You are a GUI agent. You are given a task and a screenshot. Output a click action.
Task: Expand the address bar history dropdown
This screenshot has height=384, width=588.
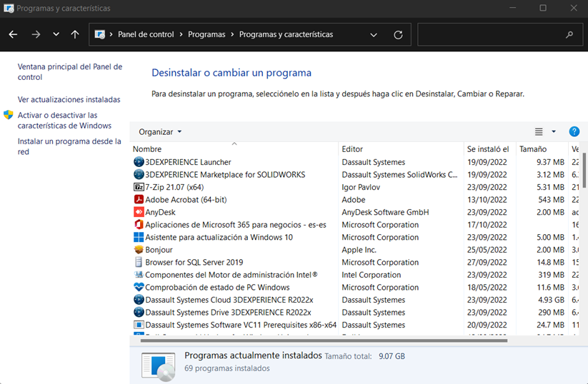click(374, 35)
